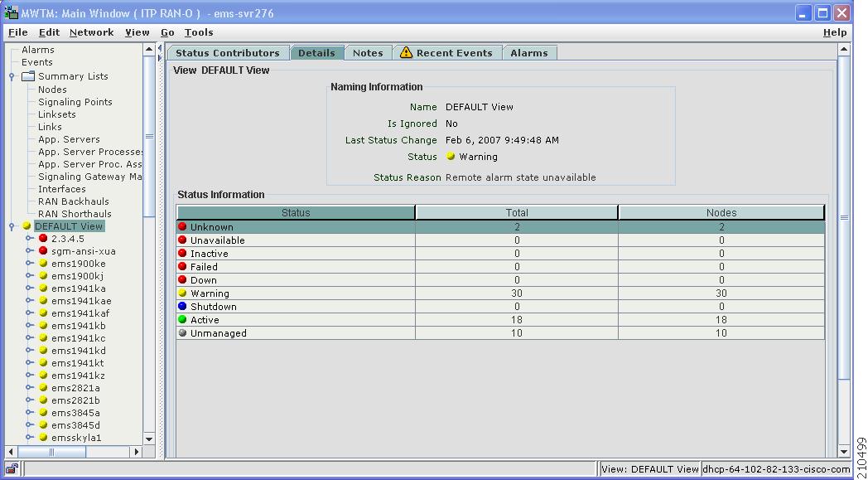The height and width of the screenshot is (480, 868).
Task: Click 'View: DEFAULT View' in status bar
Action: 650,469
